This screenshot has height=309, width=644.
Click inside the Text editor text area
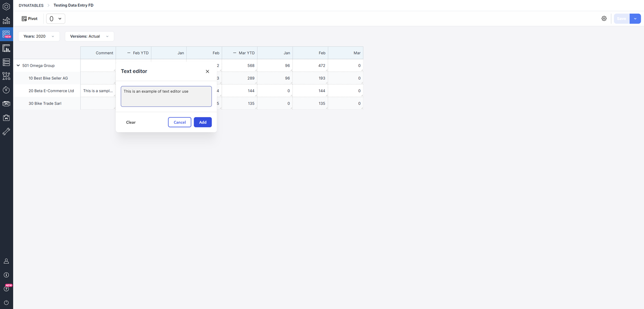pyautogui.click(x=166, y=96)
